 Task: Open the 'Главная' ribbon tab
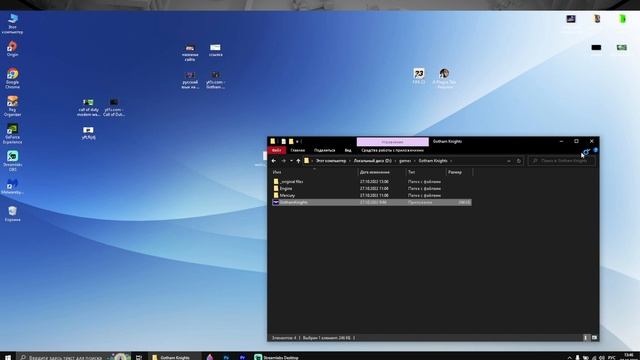(298, 150)
